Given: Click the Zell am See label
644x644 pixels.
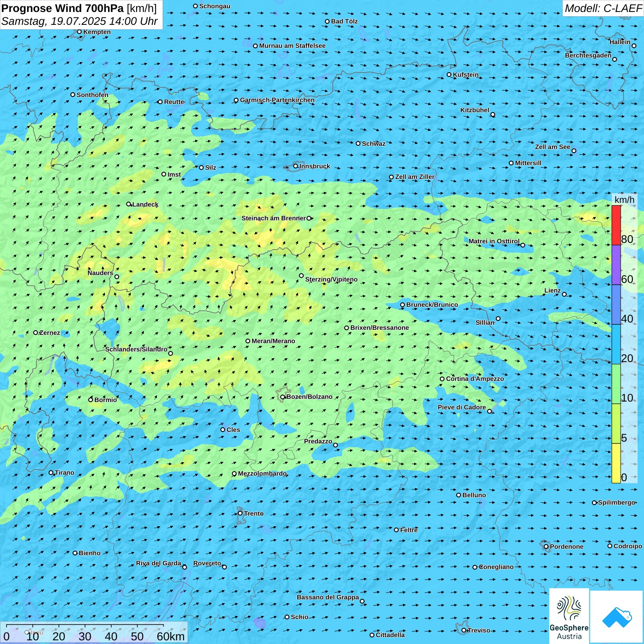Looking at the screenshot, I should tap(552, 147).
